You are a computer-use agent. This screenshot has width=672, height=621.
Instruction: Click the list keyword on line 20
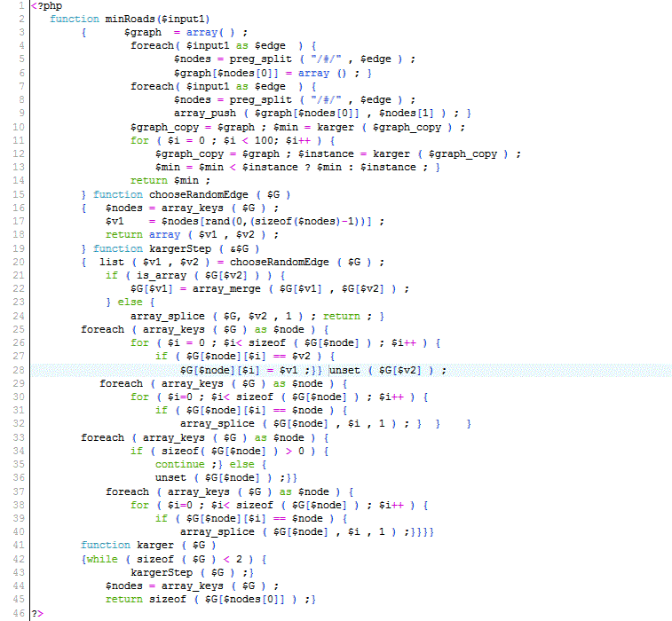111,262
